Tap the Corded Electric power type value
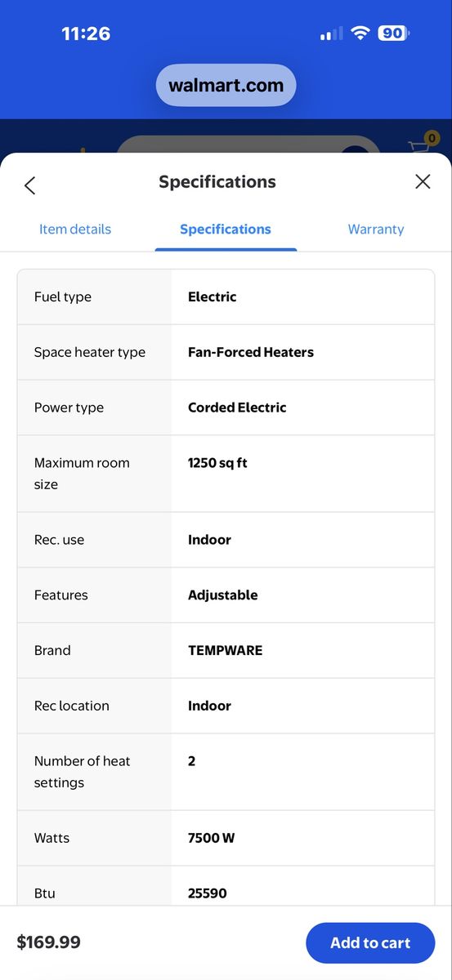 coord(237,408)
